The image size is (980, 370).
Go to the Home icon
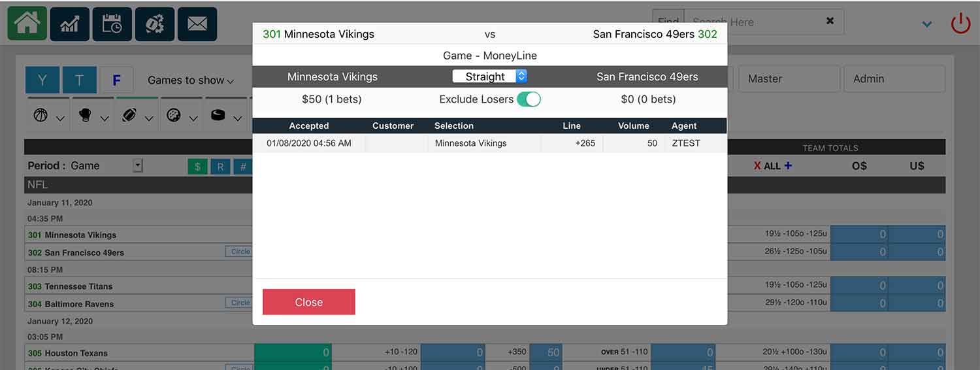point(27,24)
